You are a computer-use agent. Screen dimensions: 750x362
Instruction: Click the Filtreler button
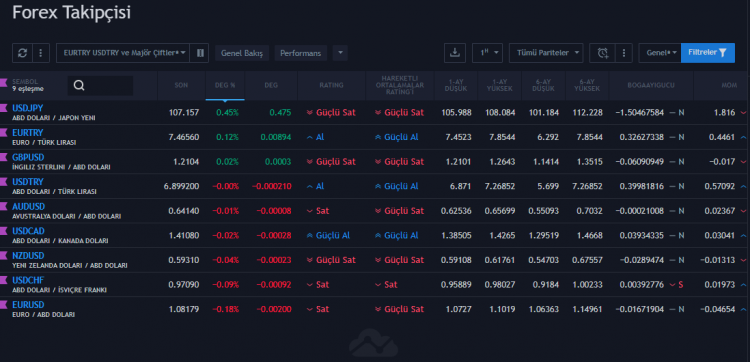point(707,53)
